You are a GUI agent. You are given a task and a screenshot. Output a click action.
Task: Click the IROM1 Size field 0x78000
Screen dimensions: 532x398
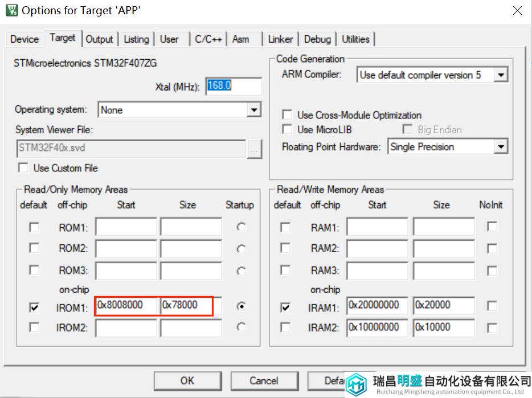(x=191, y=305)
